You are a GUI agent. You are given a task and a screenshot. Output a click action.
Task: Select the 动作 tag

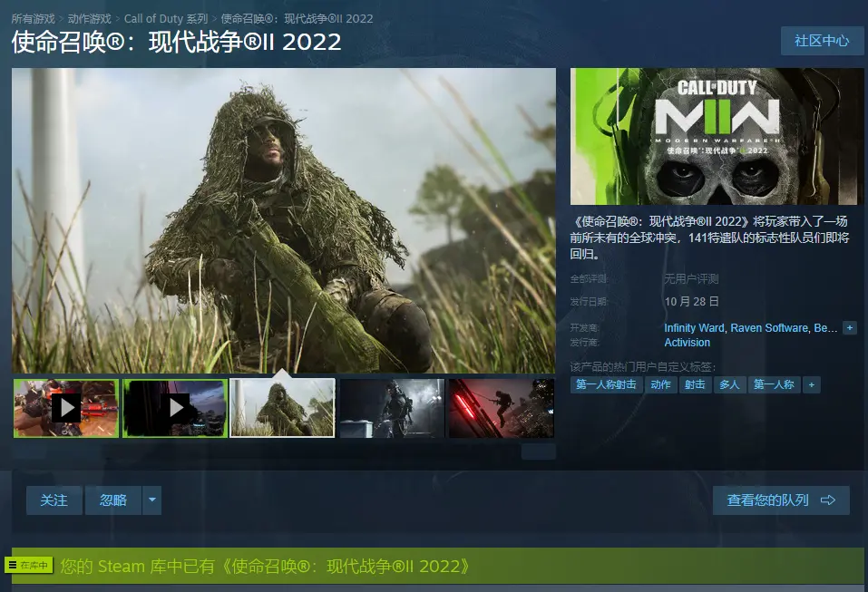[x=660, y=385]
